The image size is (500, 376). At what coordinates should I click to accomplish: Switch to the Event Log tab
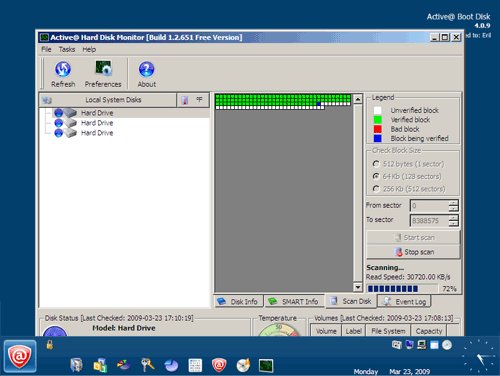(x=404, y=301)
